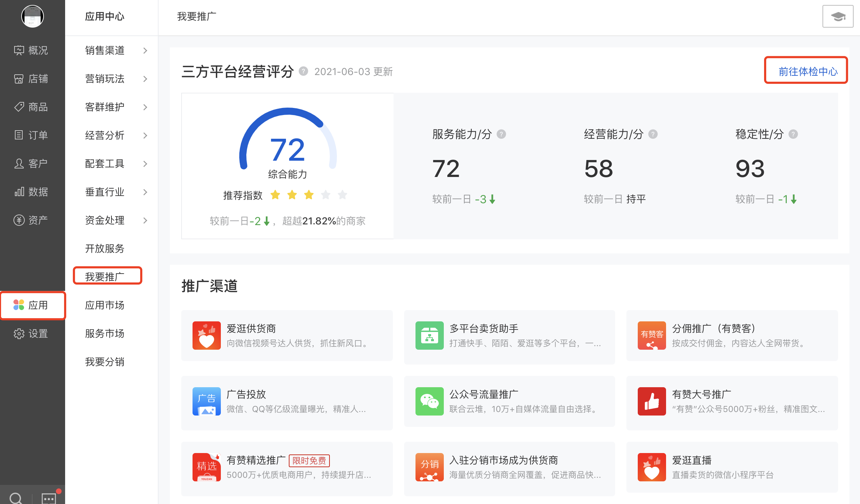Open 店铺 in the sidebar
This screenshot has height=504, width=860.
tap(31, 79)
